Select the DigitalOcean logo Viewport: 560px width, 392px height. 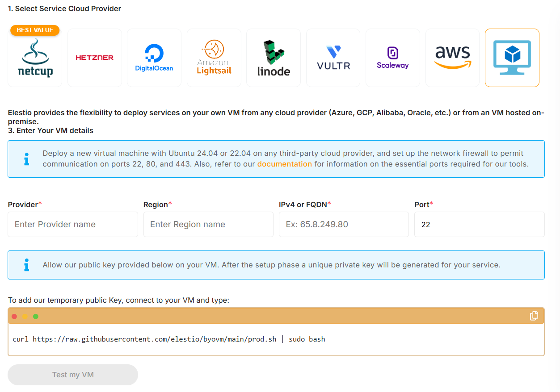[154, 57]
